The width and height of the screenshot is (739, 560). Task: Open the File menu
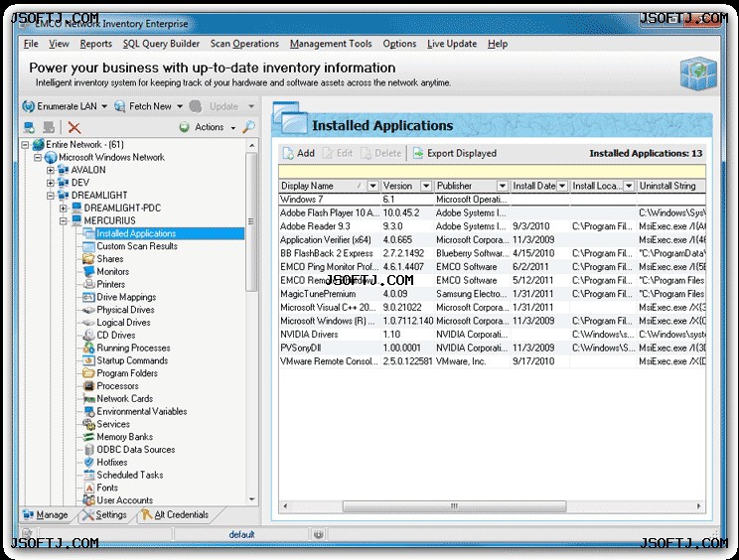click(31, 44)
